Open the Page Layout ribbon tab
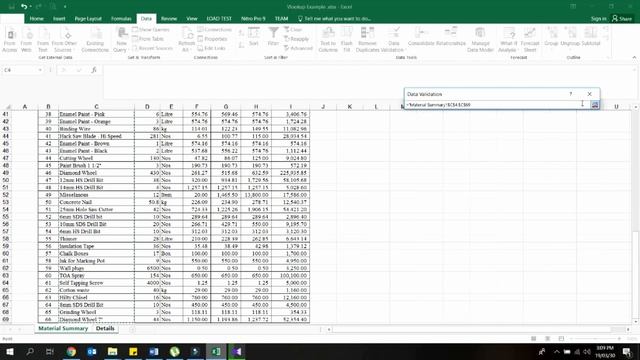640x360 pixels. coord(88,19)
